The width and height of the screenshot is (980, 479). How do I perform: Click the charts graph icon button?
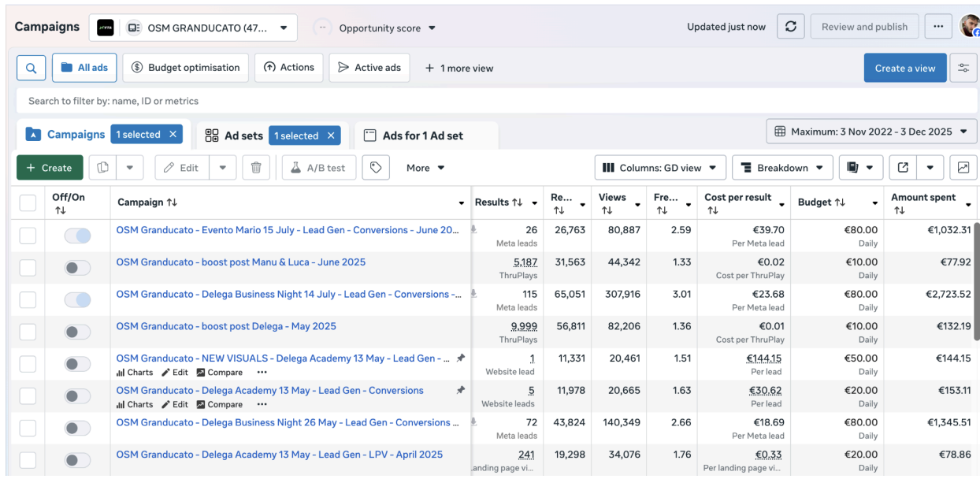(x=963, y=168)
